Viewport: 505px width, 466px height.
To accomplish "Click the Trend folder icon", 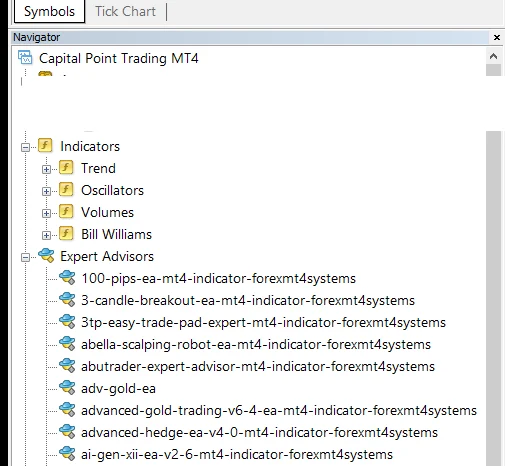I will (66, 168).
